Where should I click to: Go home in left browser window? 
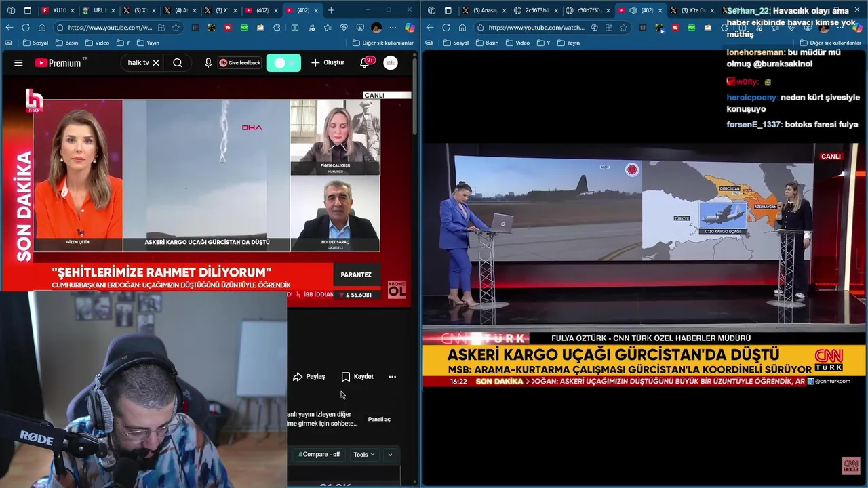pos(41,28)
